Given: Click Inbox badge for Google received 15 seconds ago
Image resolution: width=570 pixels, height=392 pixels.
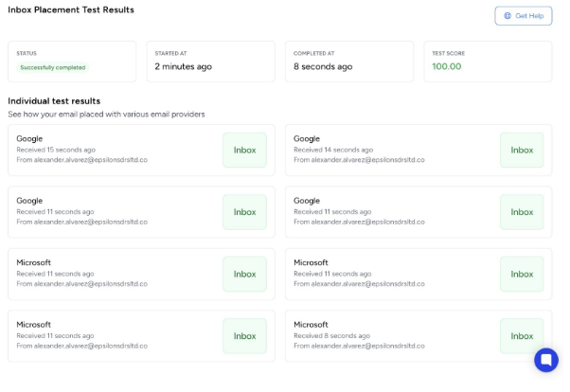Looking at the screenshot, I should (x=244, y=150).
